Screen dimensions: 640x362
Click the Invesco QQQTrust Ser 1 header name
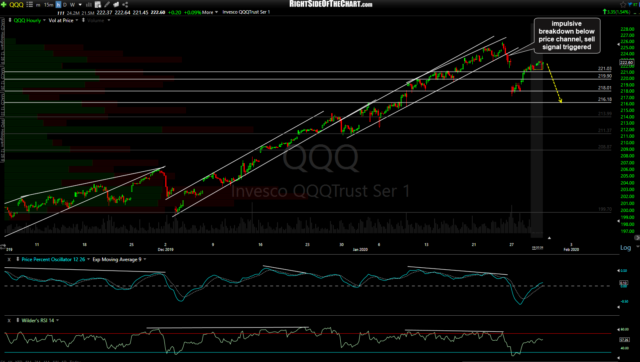coord(246,12)
